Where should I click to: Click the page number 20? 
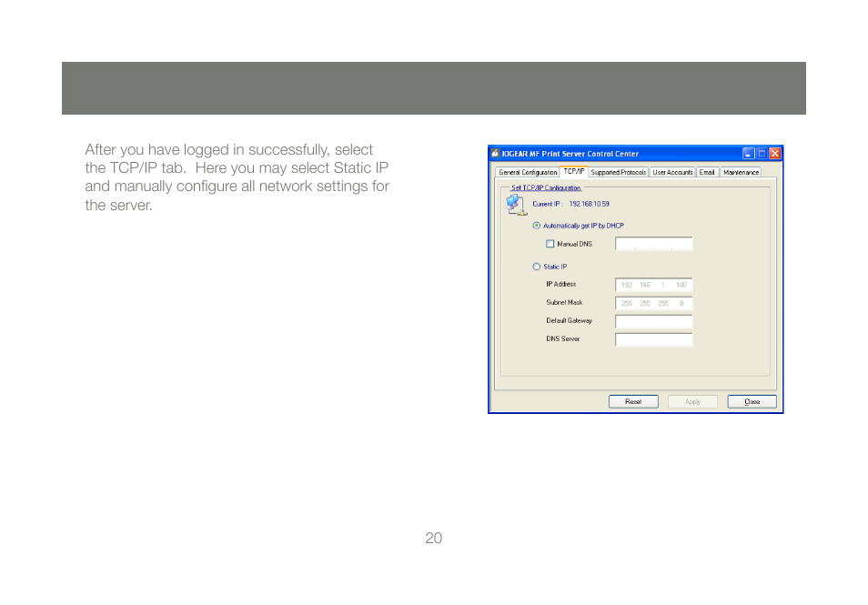[433, 538]
